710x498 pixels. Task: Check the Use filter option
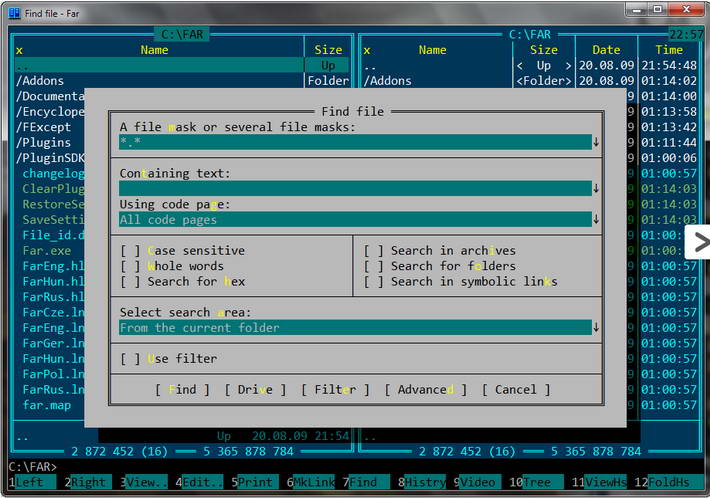click(130, 359)
